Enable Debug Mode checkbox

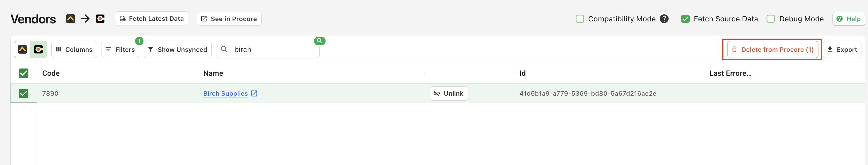tap(771, 19)
